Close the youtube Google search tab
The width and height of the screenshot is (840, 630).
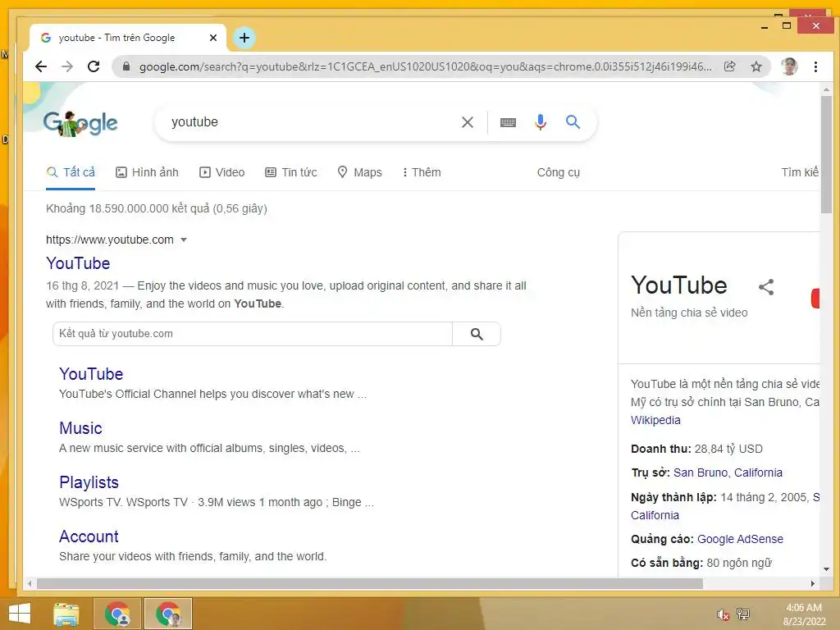click(212, 38)
